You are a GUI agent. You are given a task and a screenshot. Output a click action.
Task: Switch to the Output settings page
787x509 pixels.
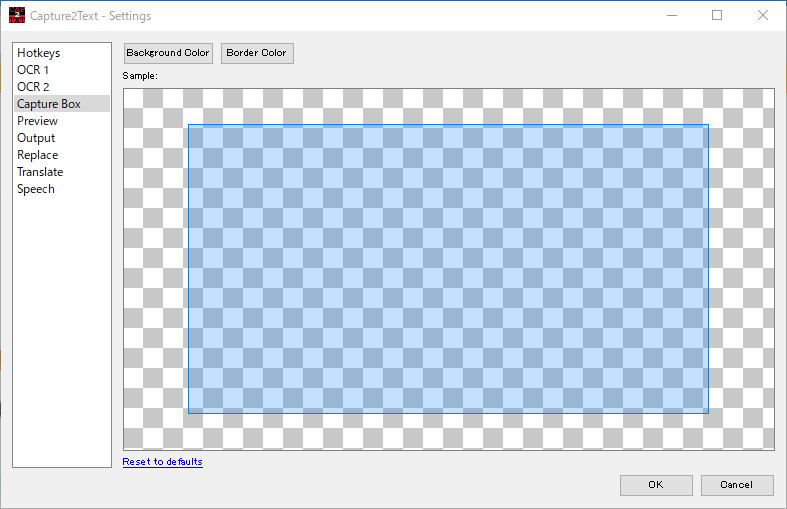(x=36, y=138)
